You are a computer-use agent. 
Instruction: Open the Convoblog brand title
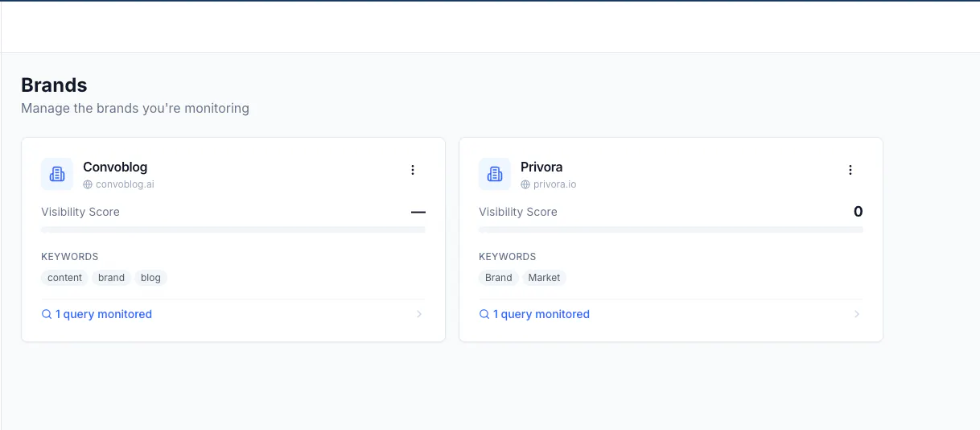coord(115,167)
